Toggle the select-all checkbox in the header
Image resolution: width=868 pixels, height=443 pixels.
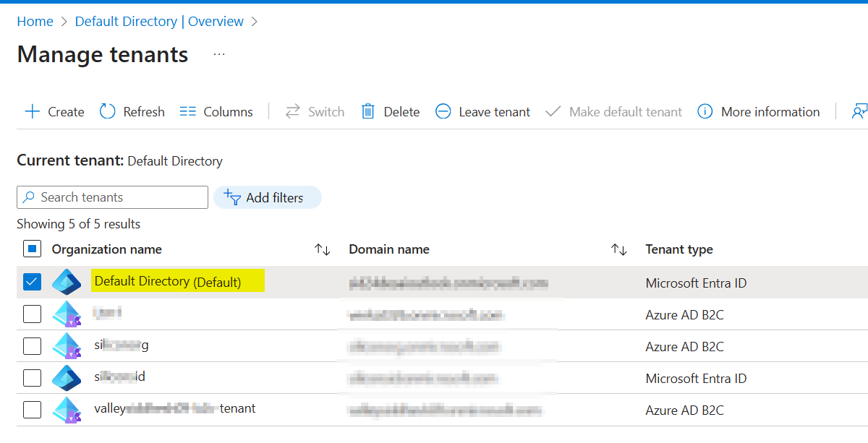tap(32, 249)
